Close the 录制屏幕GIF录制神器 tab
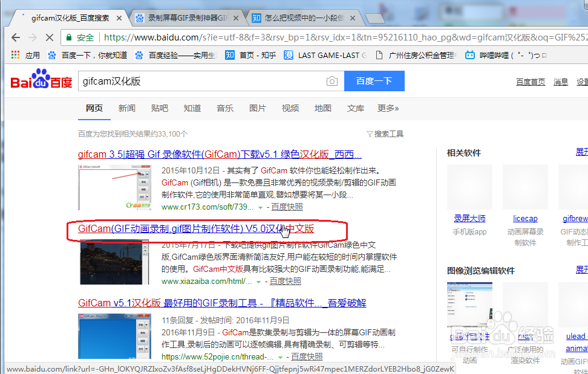The height and width of the screenshot is (374, 588). click(x=236, y=18)
